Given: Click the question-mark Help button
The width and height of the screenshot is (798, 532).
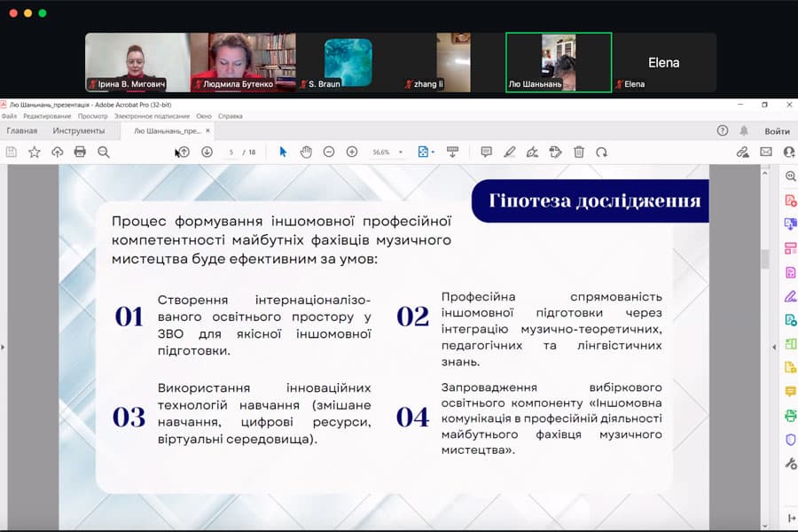Looking at the screenshot, I should tap(724, 130).
